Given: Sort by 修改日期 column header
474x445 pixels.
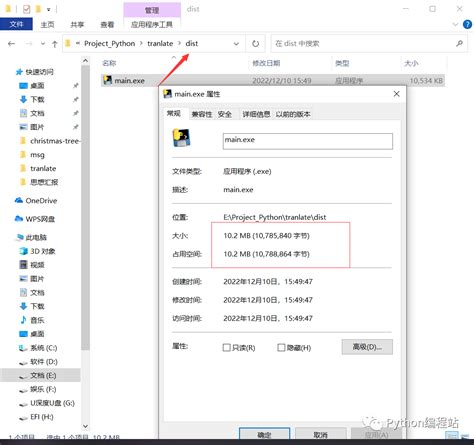Looking at the screenshot, I should pos(266,63).
